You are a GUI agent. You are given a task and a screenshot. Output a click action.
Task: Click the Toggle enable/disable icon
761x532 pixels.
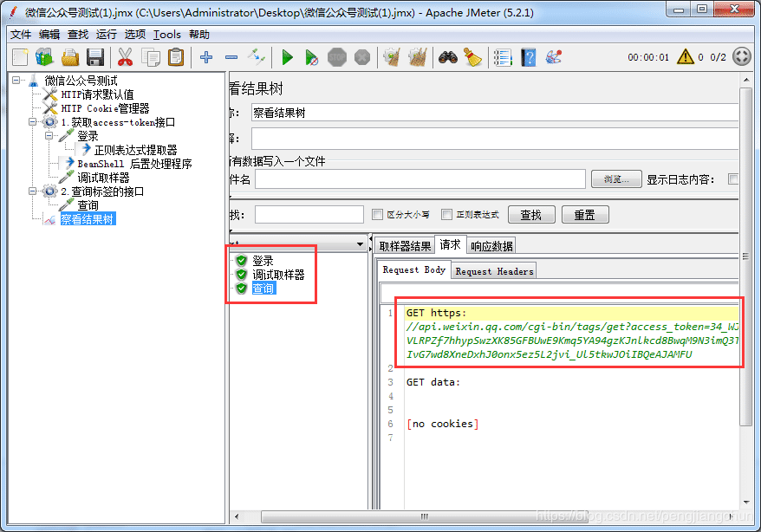point(257,57)
